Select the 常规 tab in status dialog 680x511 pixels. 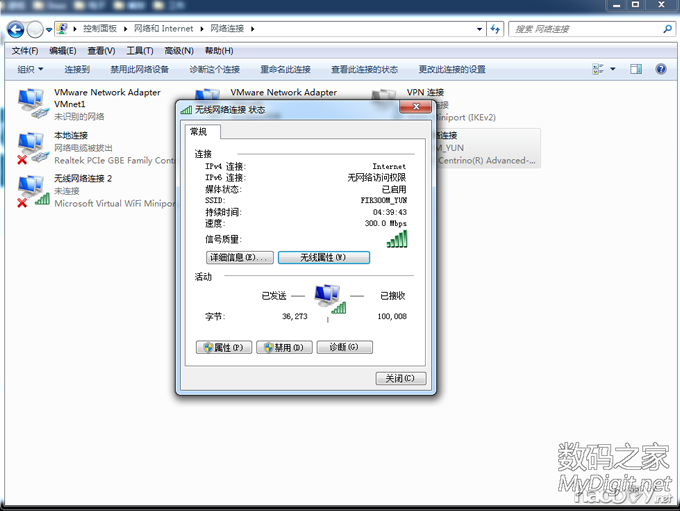[198, 132]
